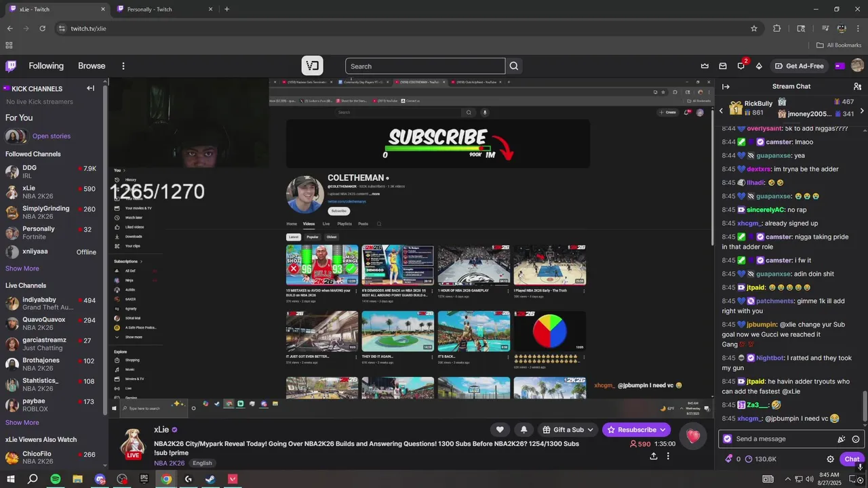Open the emote picker in chat

[856, 439]
